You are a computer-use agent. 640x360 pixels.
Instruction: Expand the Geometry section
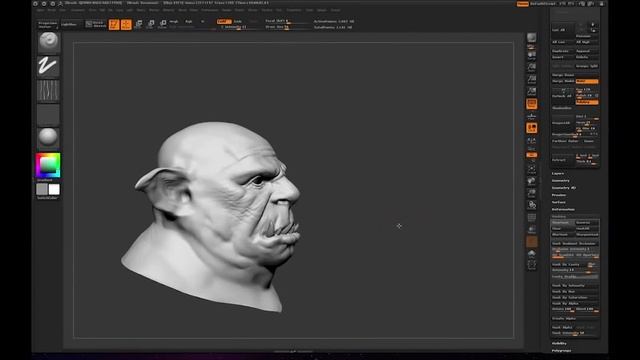[x=560, y=180]
